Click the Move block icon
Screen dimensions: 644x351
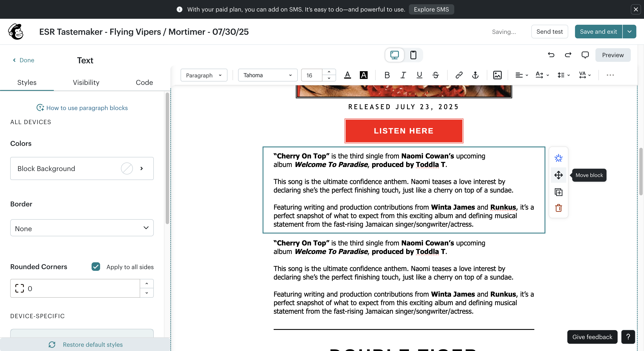point(559,175)
